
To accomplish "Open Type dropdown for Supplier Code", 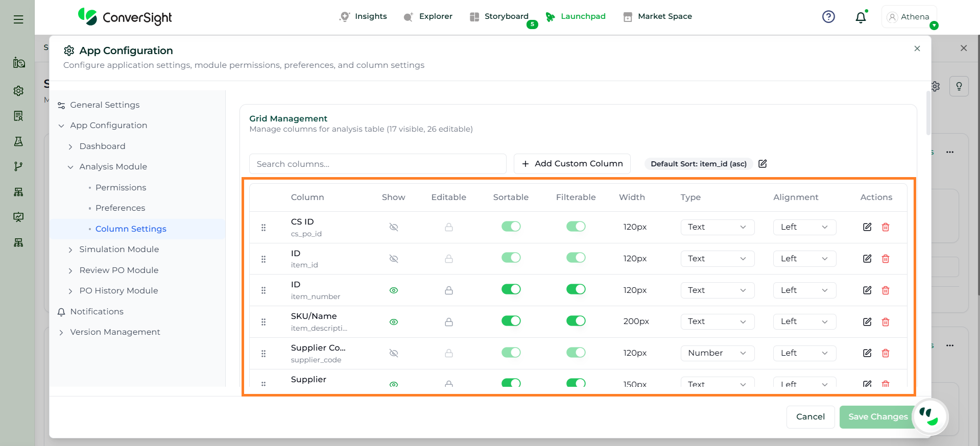I will 717,353.
